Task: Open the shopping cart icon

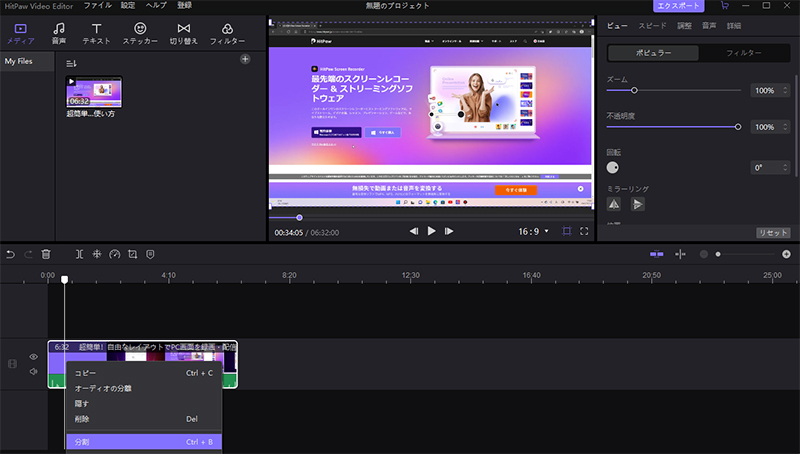Action: click(724, 6)
